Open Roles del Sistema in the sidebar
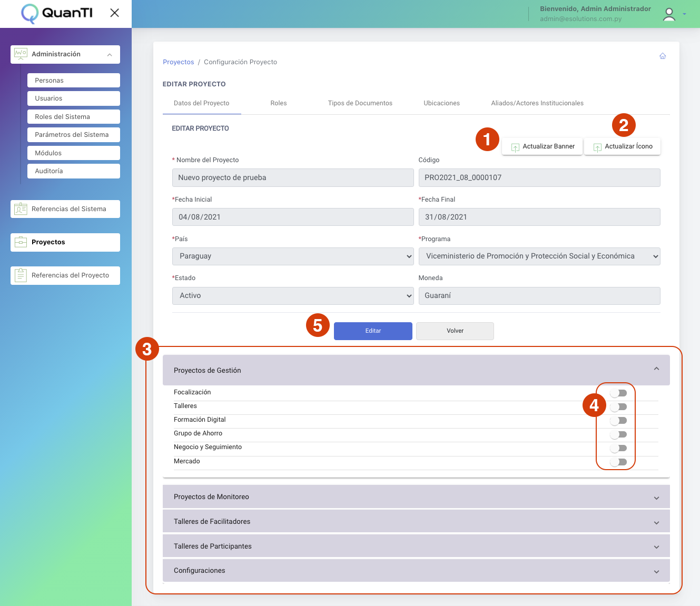 (x=74, y=117)
